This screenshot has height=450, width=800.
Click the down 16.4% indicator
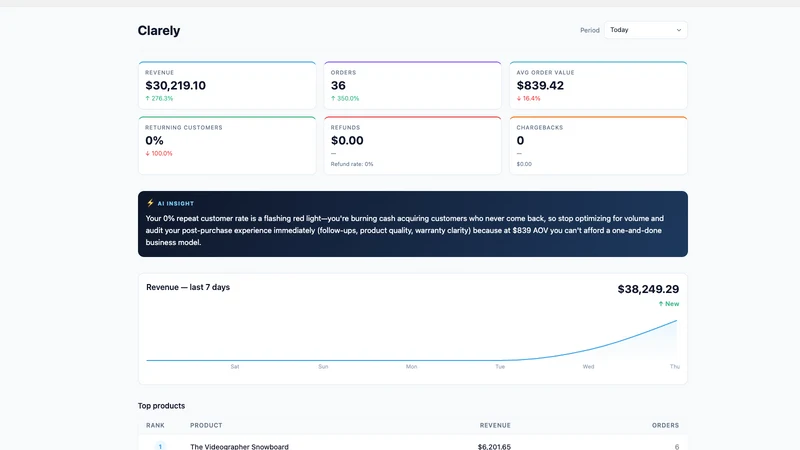pos(529,98)
